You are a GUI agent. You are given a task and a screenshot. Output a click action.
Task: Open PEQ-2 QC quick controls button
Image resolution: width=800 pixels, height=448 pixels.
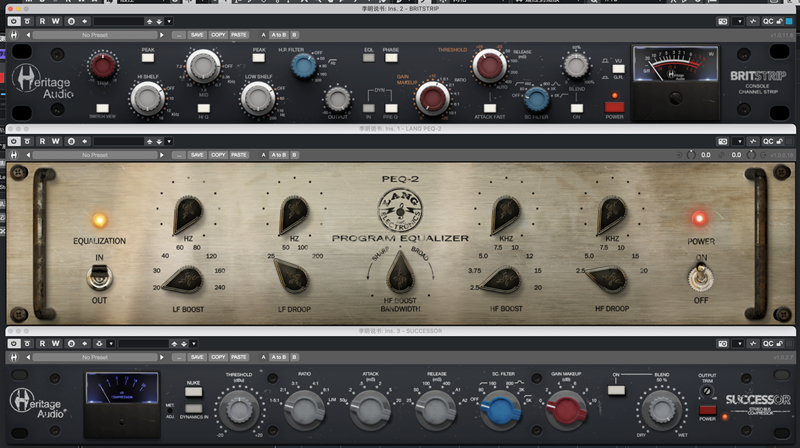pyautogui.click(x=768, y=141)
